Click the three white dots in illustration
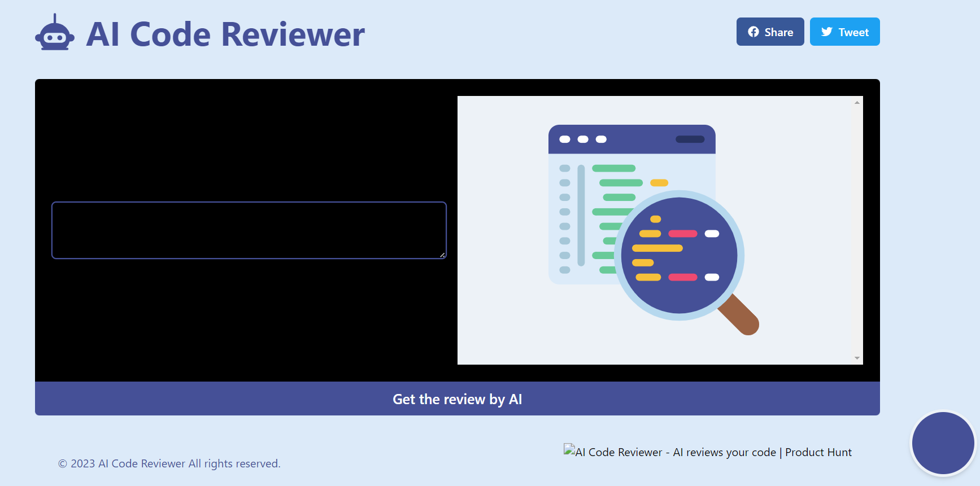980x486 pixels. point(582,139)
